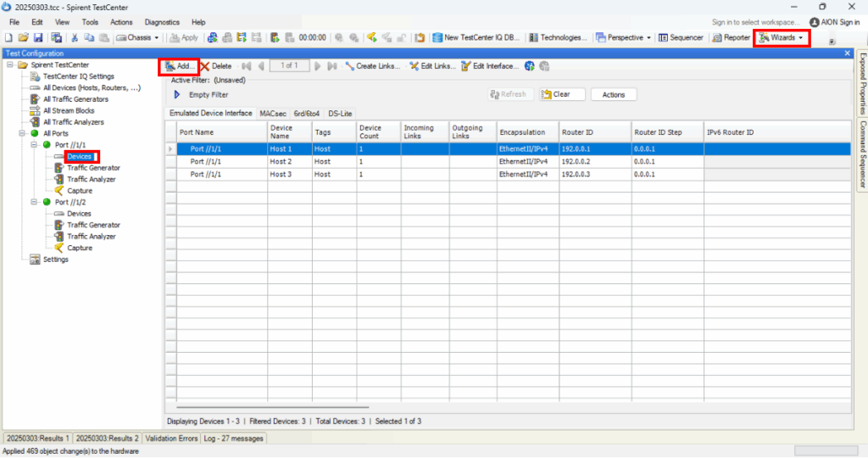Image resolution: width=868 pixels, height=458 pixels.
Task: Click the Cut scissors icon
Action: [75, 37]
